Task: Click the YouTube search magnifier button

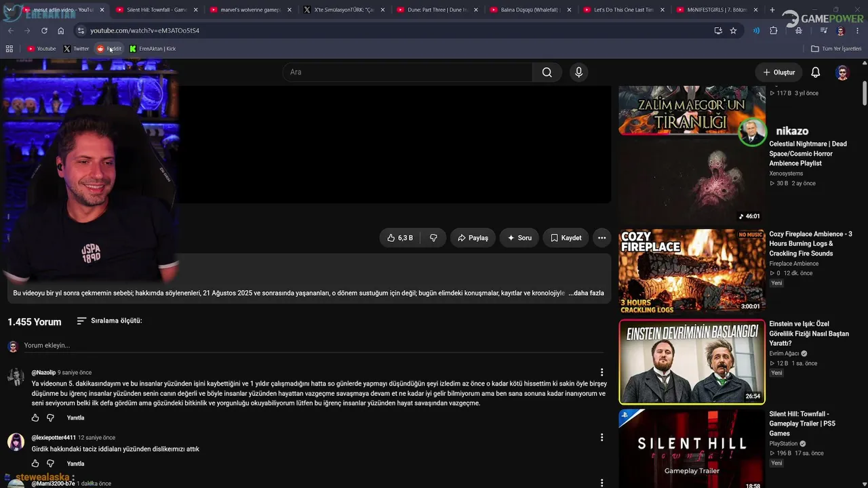Action: pos(547,73)
